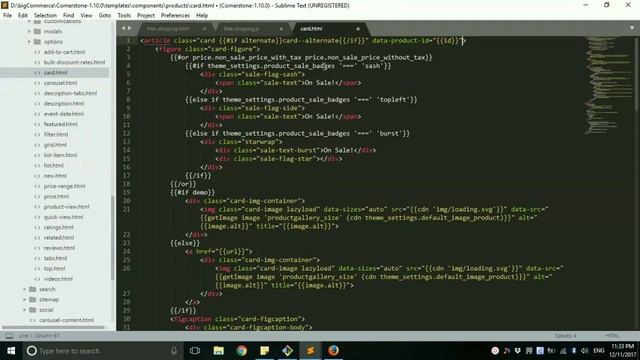Expand the modals folder
Screen dimensions: 640x360
29,31
